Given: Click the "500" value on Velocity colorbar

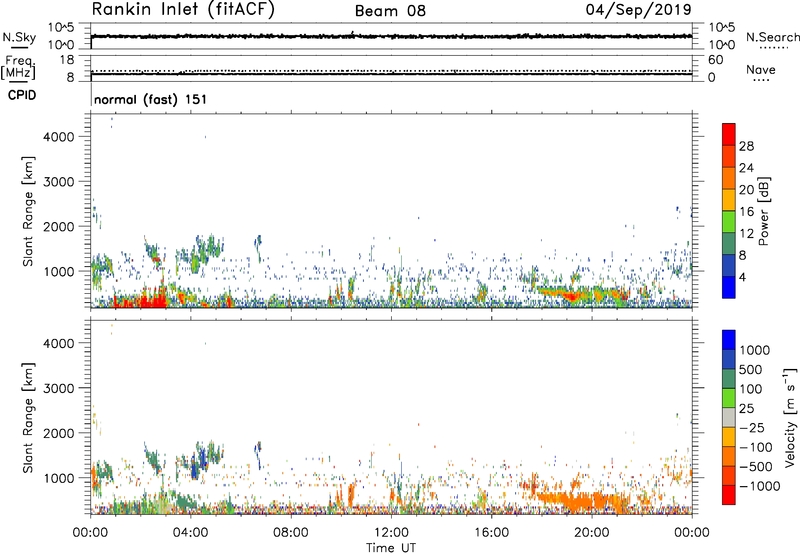Looking at the screenshot, I should [x=751, y=370].
